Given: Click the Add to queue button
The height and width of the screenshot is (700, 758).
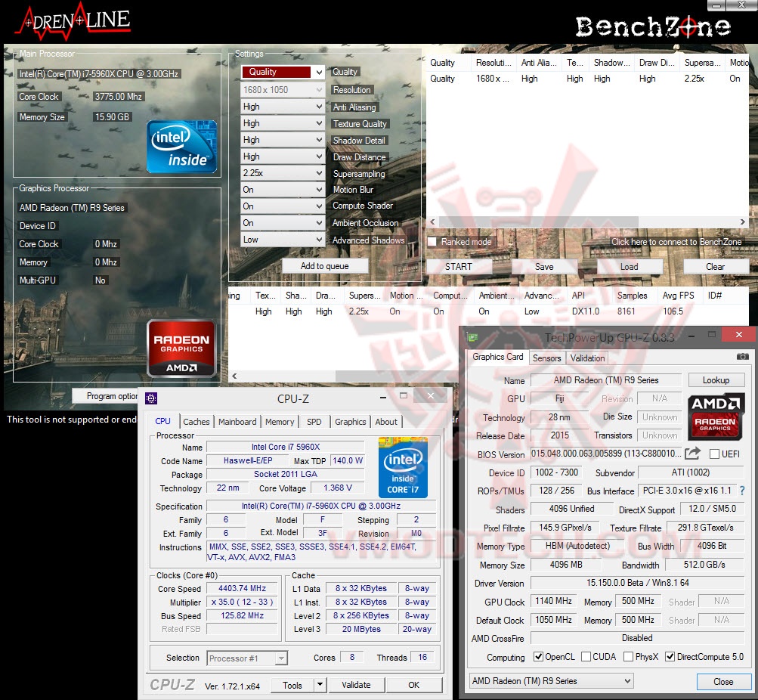Looking at the screenshot, I should click(x=324, y=266).
